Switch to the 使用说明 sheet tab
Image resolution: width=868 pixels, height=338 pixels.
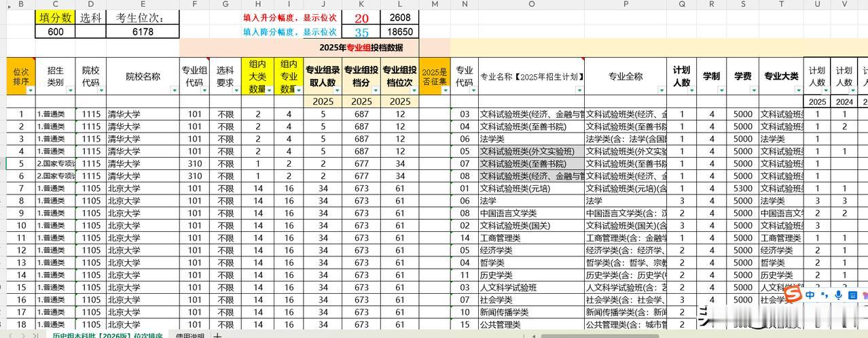tap(190, 335)
